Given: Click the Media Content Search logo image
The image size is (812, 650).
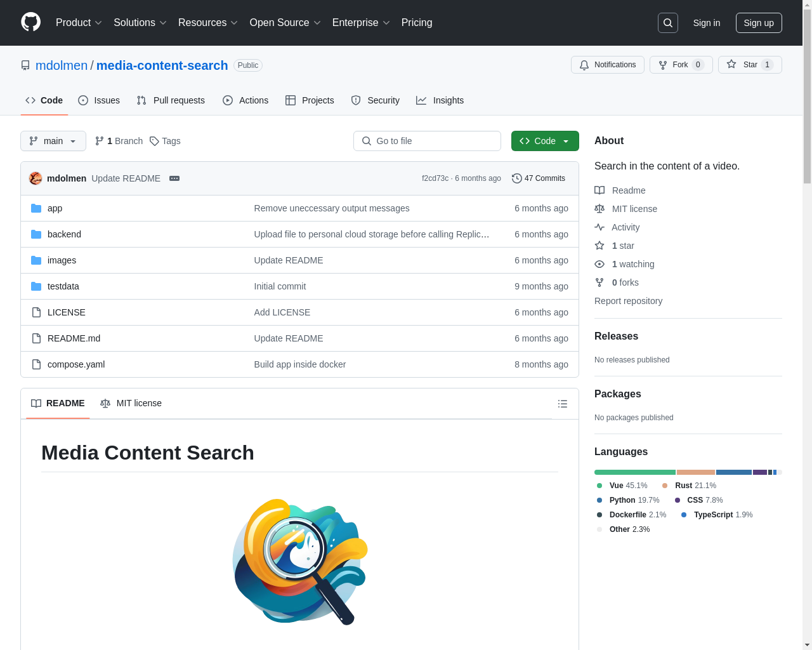Looking at the screenshot, I should click(x=300, y=562).
